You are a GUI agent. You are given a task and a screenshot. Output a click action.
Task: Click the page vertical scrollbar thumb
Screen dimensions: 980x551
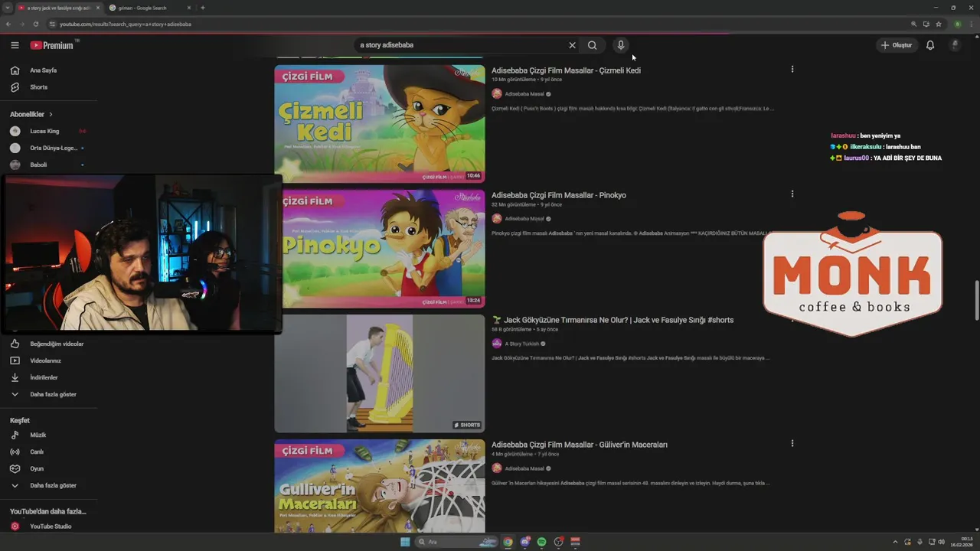(976, 301)
